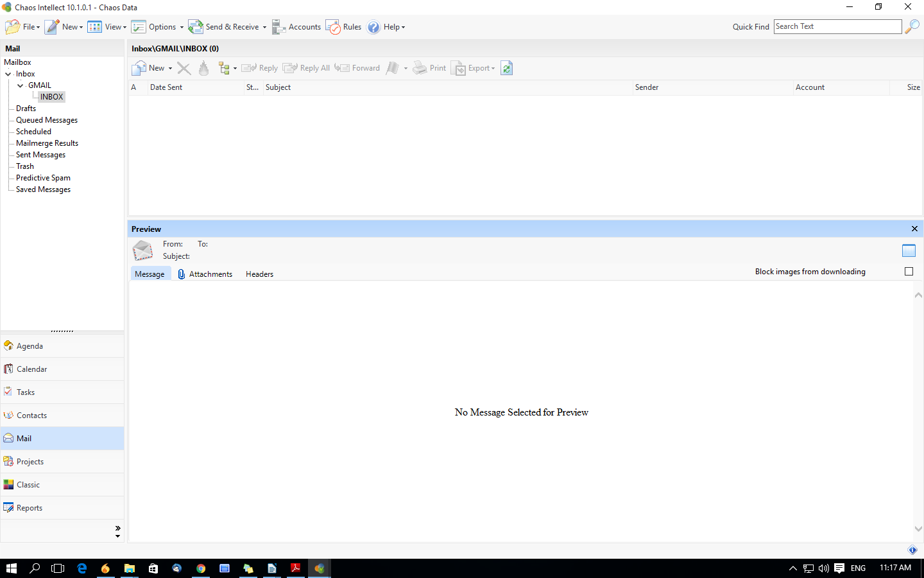Viewport: 924px width, 578px height.
Task: Click the preview scrollbar down arrow
Action: coord(918,529)
